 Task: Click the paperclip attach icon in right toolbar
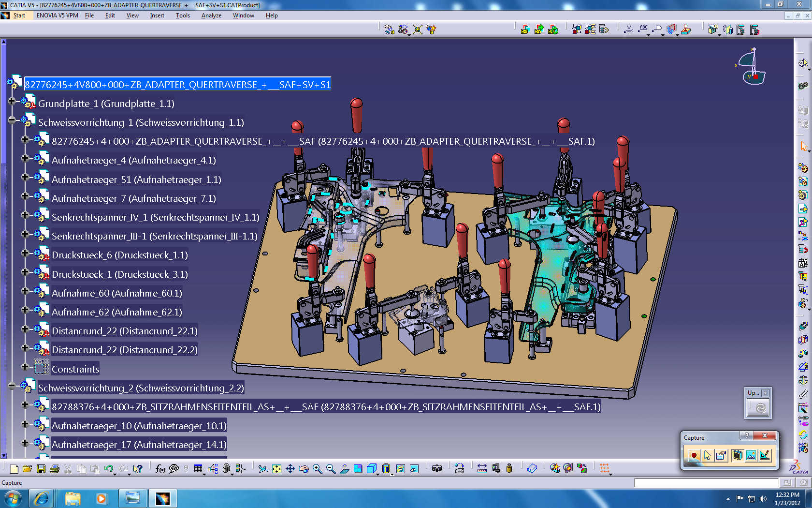(x=803, y=394)
